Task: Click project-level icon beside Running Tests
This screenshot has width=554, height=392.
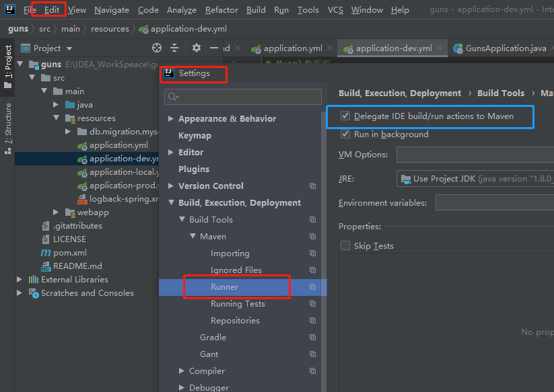Action: pos(312,303)
